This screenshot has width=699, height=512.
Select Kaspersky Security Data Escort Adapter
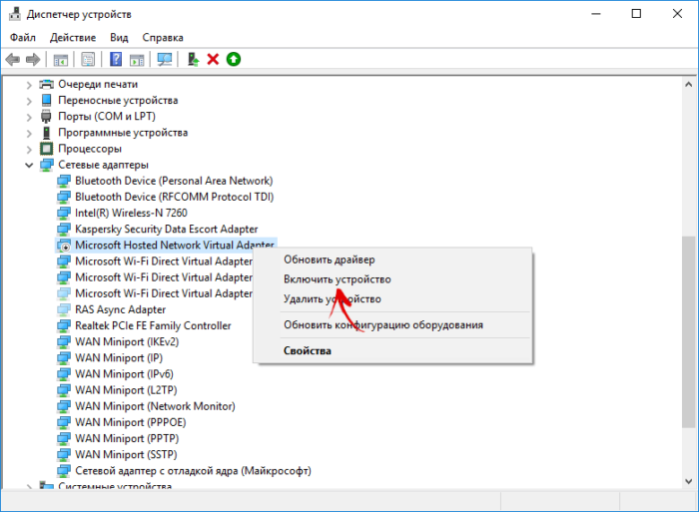(166, 229)
